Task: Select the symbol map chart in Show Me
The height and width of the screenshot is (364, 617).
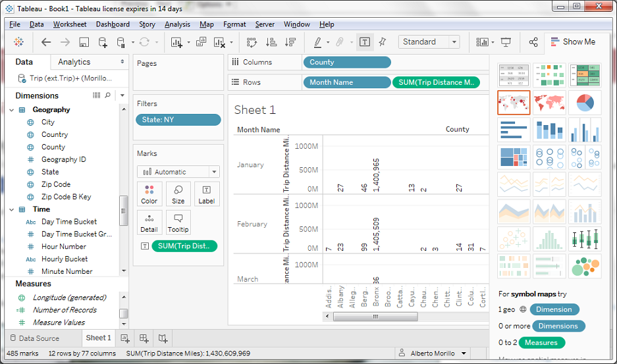Action: coord(514,103)
